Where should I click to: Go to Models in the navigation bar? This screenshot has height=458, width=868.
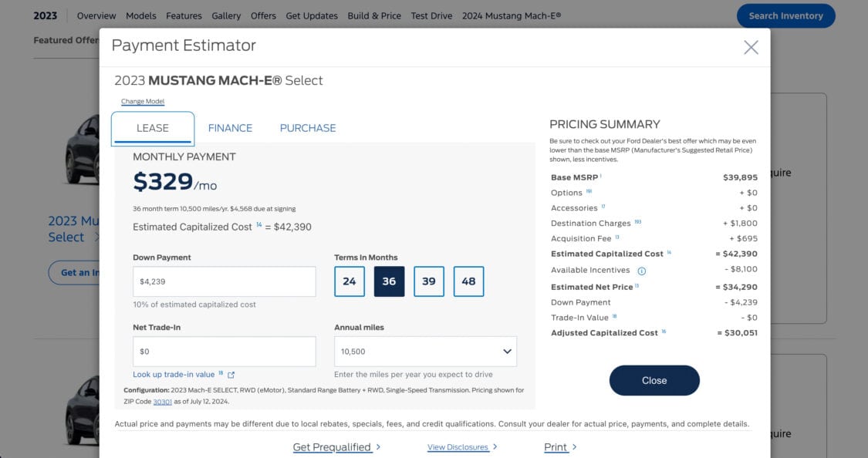pos(141,16)
